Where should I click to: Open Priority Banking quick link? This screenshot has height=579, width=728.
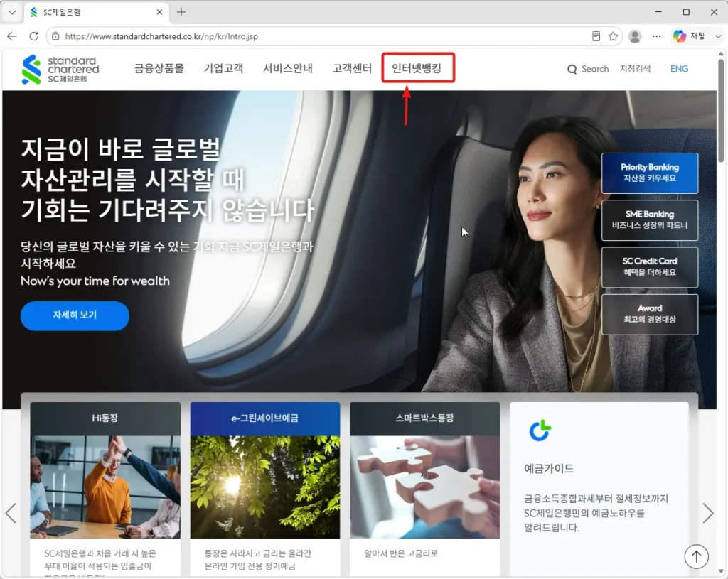[x=650, y=173]
